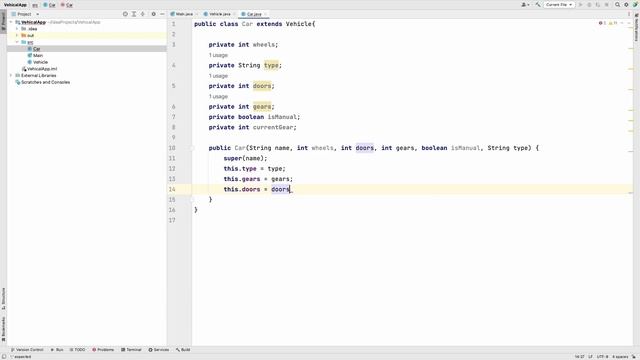The height and width of the screenshot is (360, 640).
Task: Toggle the Structure tool window
Action: click(3, 298)
